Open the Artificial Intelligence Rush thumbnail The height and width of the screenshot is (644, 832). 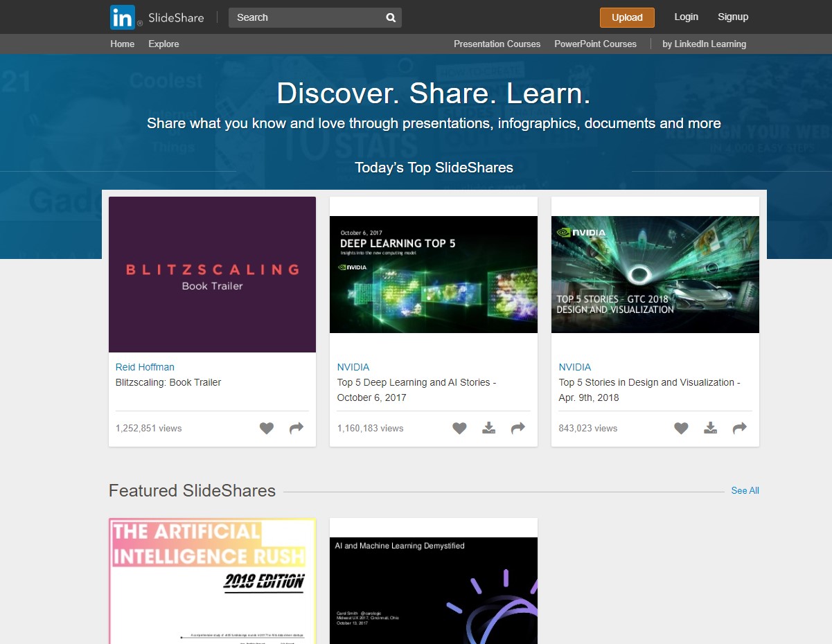tap(212, 580)
